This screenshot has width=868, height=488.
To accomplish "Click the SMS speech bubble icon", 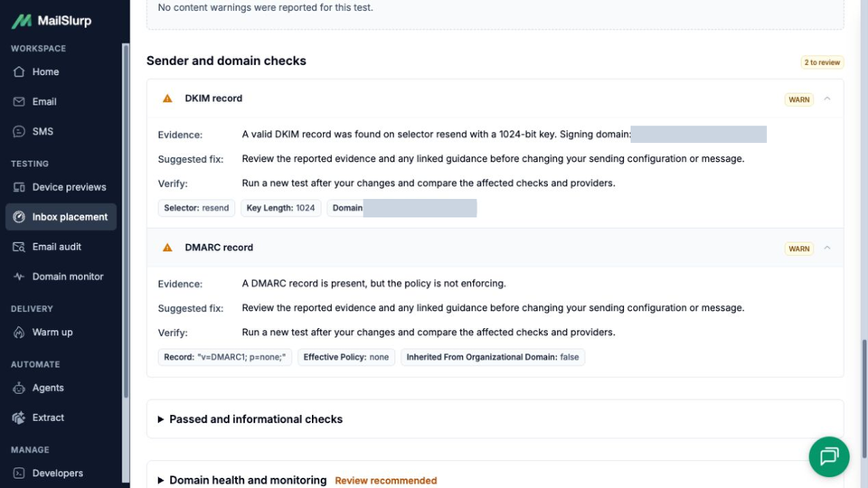I will click(x=19, y=132).
